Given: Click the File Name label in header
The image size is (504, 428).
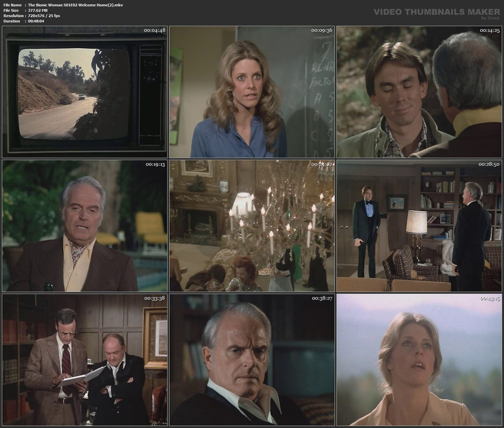Looking at the screenshot, I should (x=12, y=5).
